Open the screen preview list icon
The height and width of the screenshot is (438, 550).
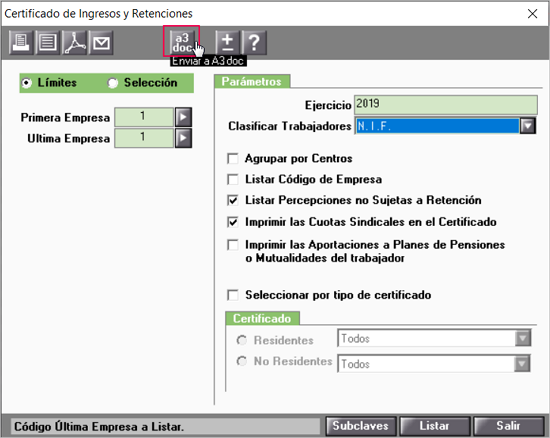click(x=47, y=42)
